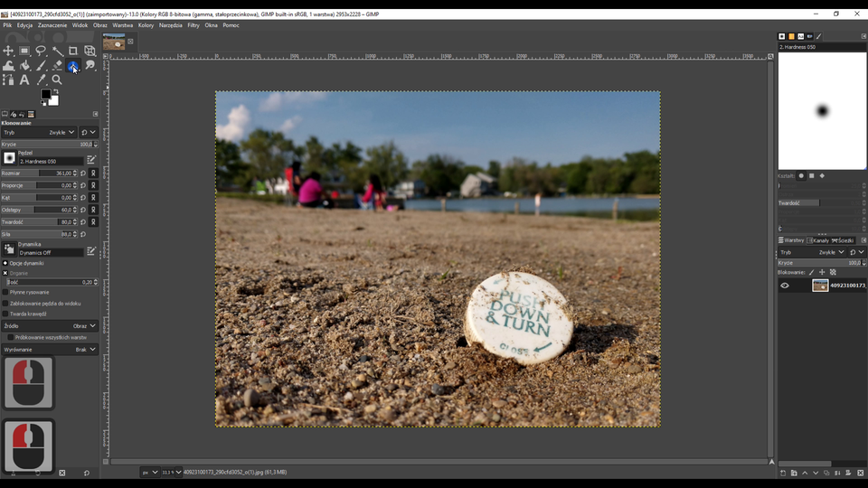Select the Color Picker eyedropper tool

[x=41, y=80]
